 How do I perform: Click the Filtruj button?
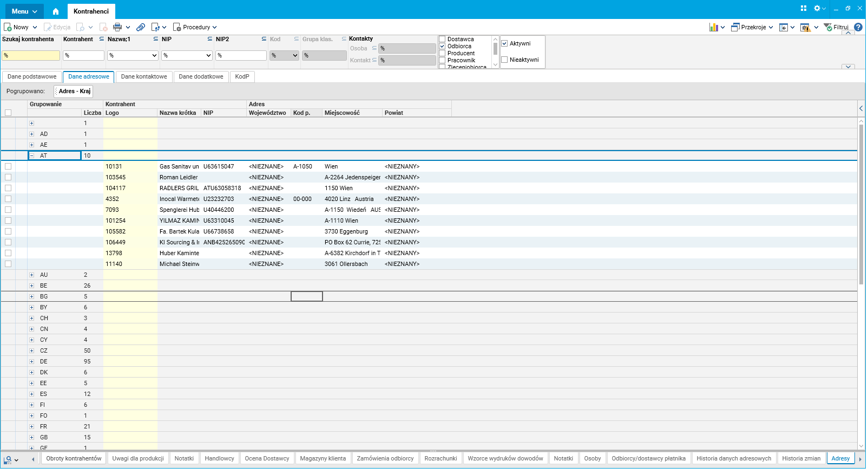point(836,27)
